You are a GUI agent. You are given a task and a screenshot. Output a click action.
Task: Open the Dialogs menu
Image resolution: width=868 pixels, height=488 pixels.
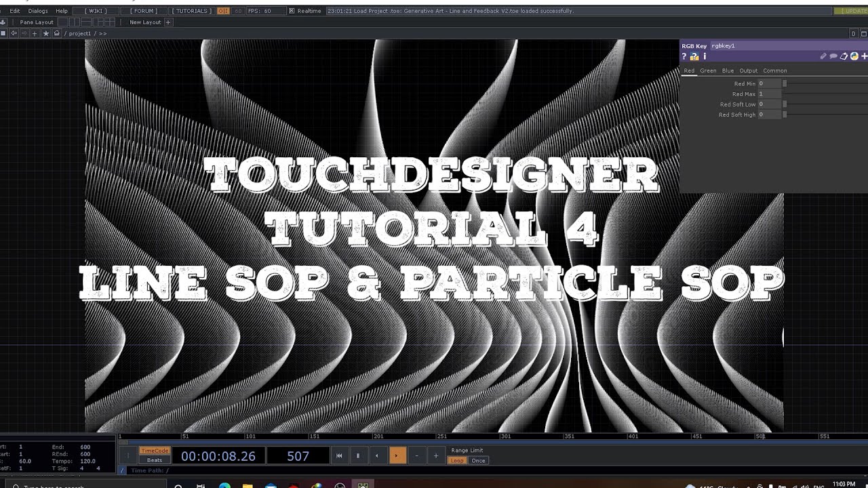point(38,11)
